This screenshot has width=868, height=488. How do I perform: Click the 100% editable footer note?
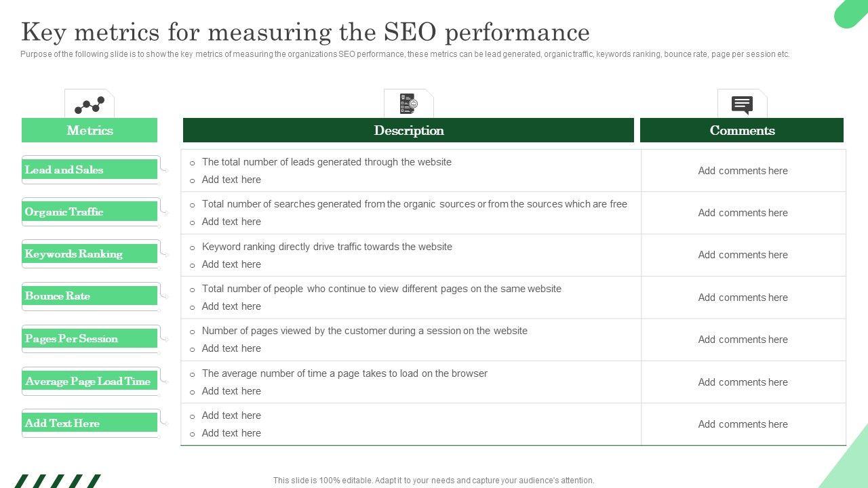point(433,481)
